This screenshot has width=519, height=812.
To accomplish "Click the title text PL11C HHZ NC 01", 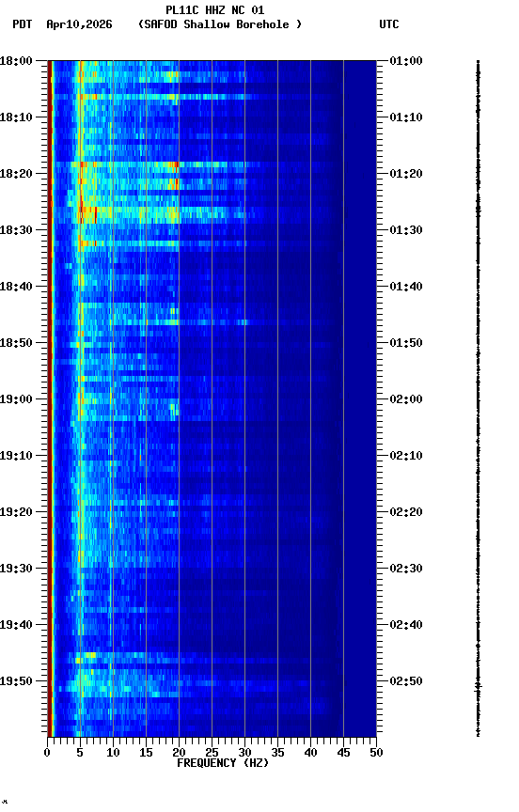I will pos(215,10).
